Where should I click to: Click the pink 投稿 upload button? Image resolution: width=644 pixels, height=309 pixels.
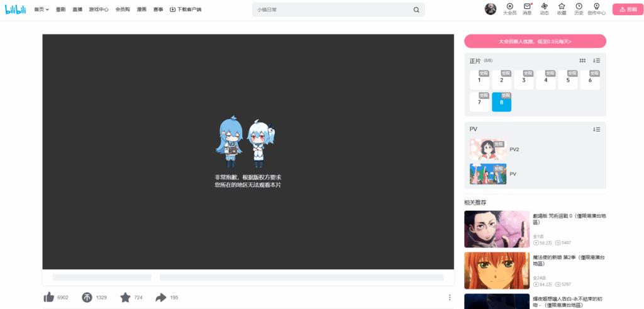pyautogui.click(x=628, y=9)
